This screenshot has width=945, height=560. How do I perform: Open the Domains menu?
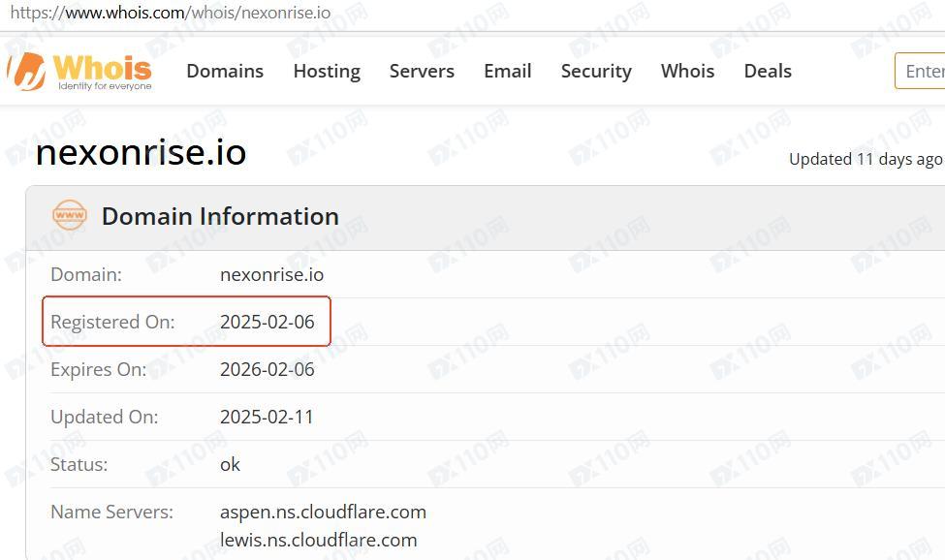click(x=225, y=71)
